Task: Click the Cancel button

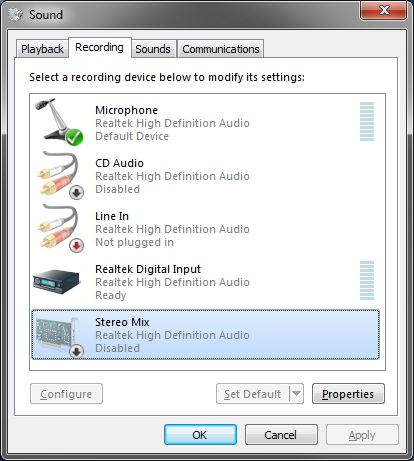Action: [x=281, y=435]
